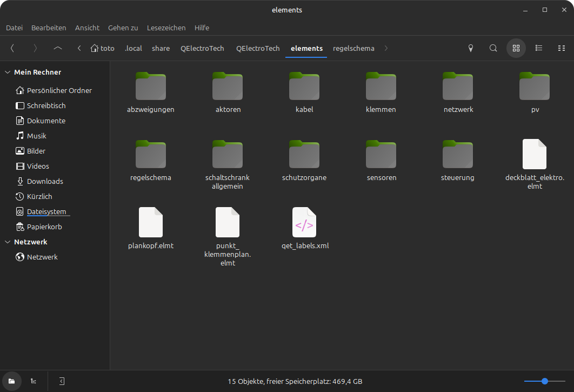Viewport: 574px width, 392px height.
Task: Adjust the icon zoom slider
Action: click(x=545, y=381)
